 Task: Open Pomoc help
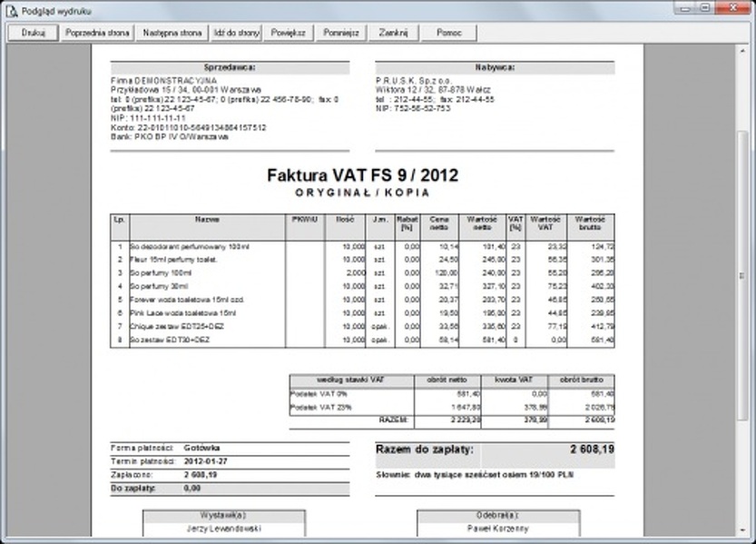(448, 32)
